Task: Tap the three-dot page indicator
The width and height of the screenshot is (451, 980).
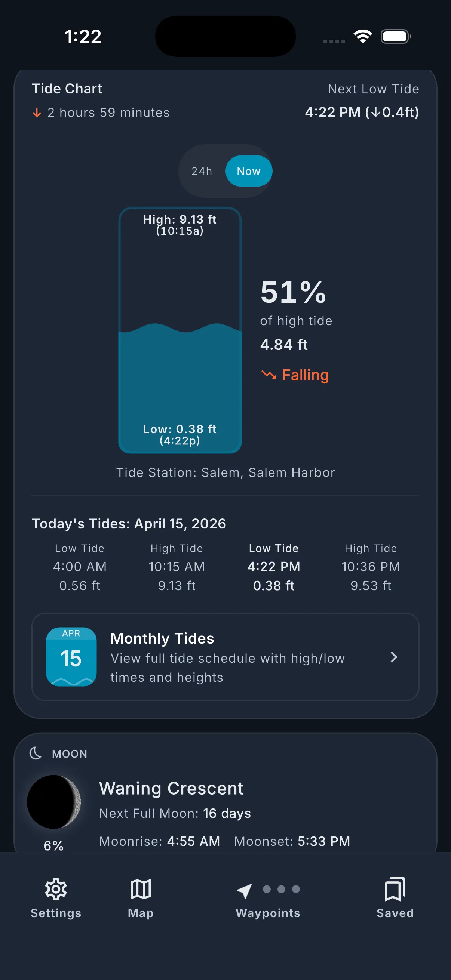Action: click(x=281, y=889)
